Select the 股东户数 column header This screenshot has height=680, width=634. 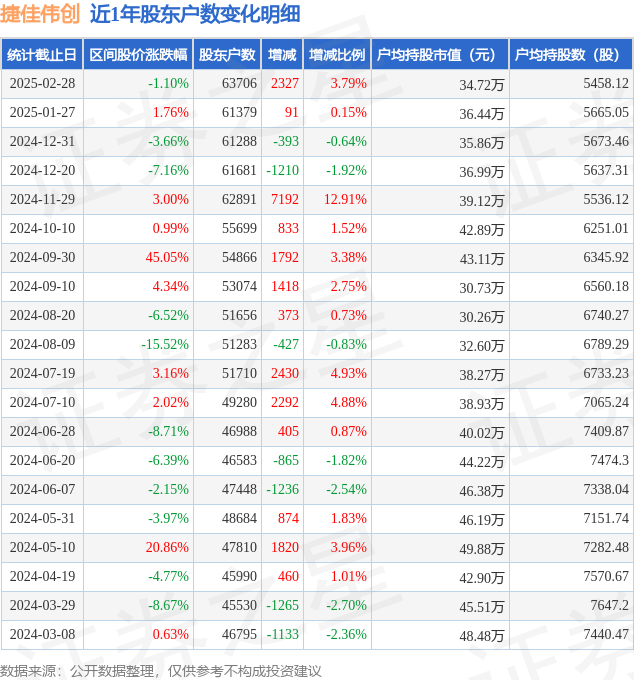coord(227,55)
